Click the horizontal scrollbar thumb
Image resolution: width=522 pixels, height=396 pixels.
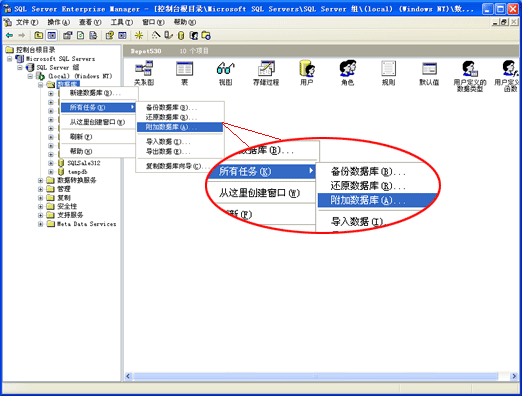point(316,376)
